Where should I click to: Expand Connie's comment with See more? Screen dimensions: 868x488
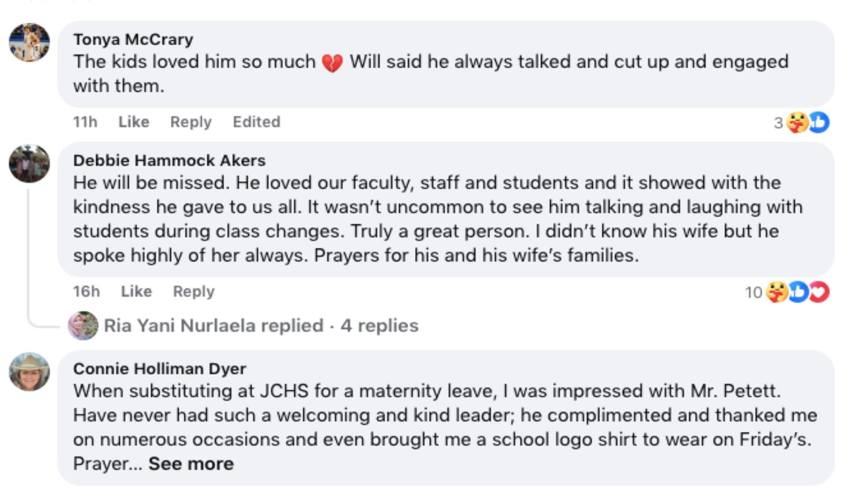pyautogui.click(x=191, y=464)
